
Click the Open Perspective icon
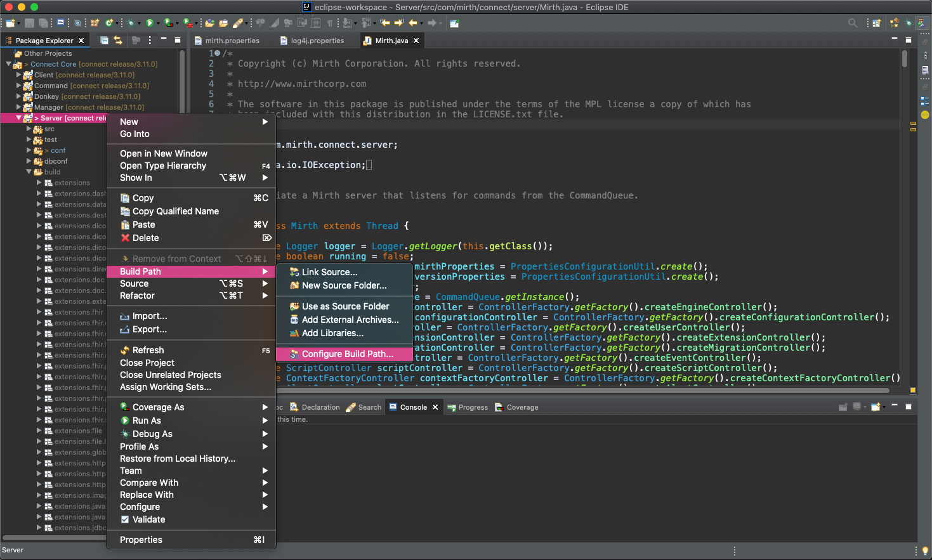(x=876, y=23)
